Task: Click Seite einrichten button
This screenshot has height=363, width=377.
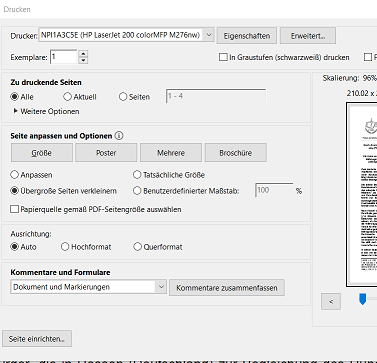Action: 37,339
